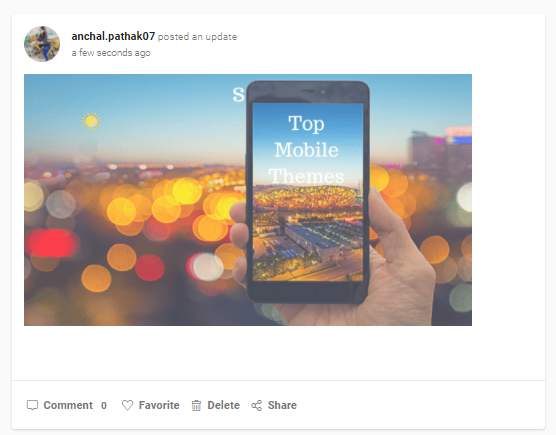Click the 'a few seconds ago' timestamp
The image size is (556, 435).
tap(111, 53)
